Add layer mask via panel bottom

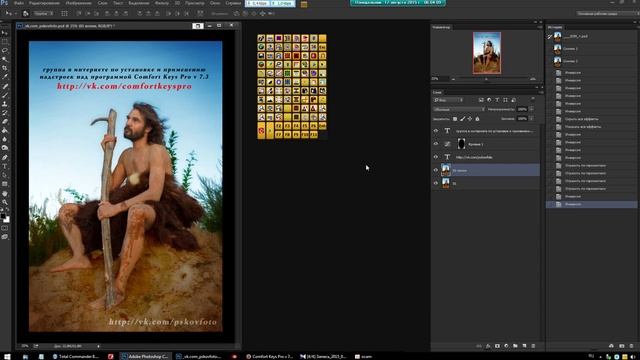[x=497, y=346]
